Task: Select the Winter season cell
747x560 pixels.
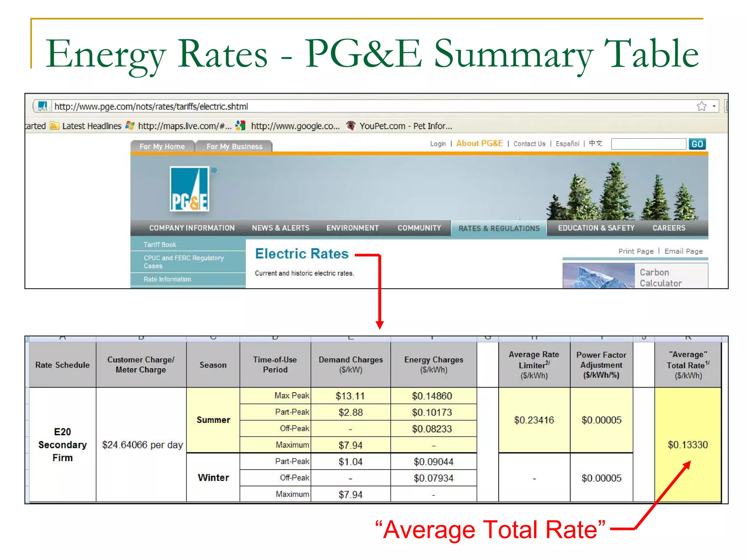Action: point(213,478)
